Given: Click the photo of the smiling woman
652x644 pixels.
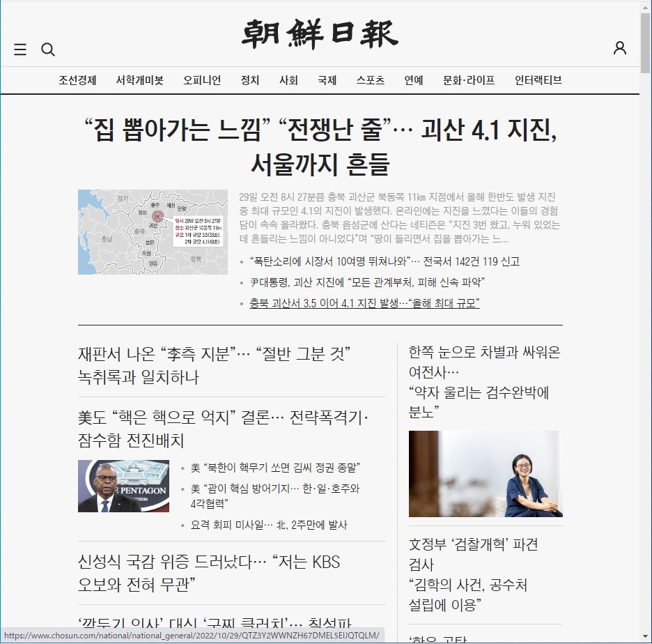Looking at the screenshot, I should (x=485, y=474).
